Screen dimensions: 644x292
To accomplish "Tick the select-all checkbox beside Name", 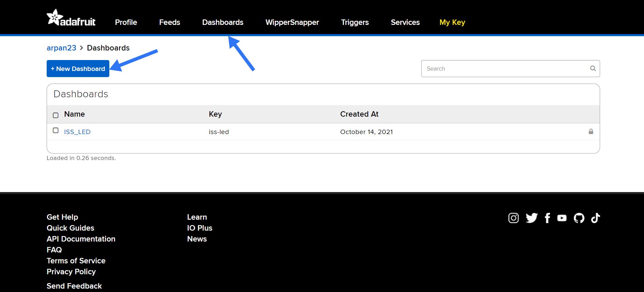I will point(56,115).
